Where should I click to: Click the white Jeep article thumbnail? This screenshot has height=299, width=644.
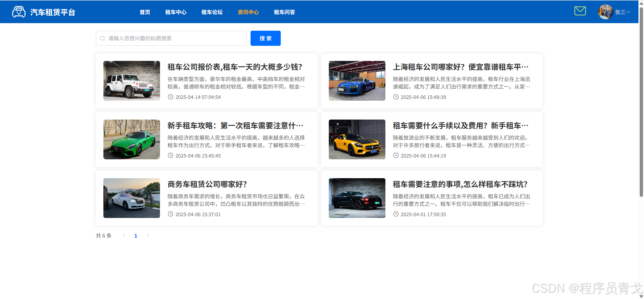132,81
